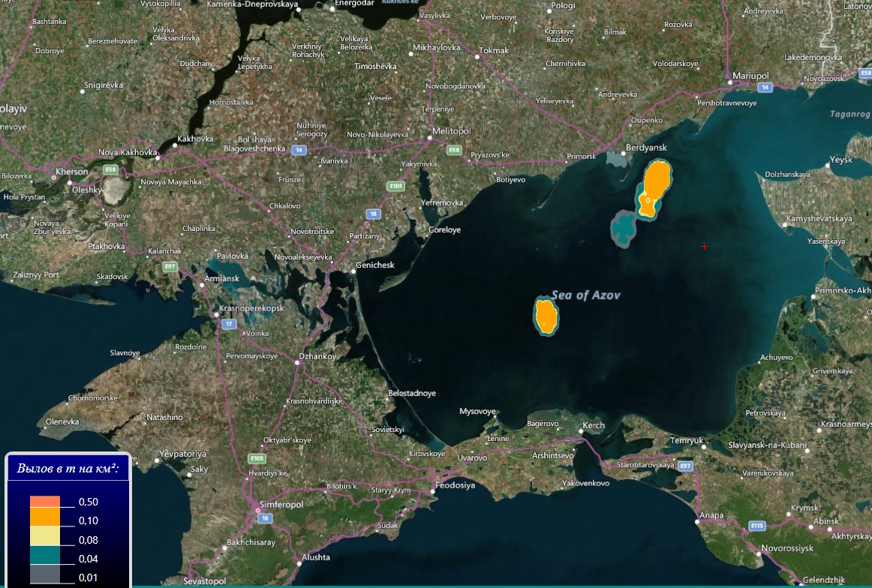
Task: Click the E97 shield near Starotitarovskaya
Action: coord(685,466)
